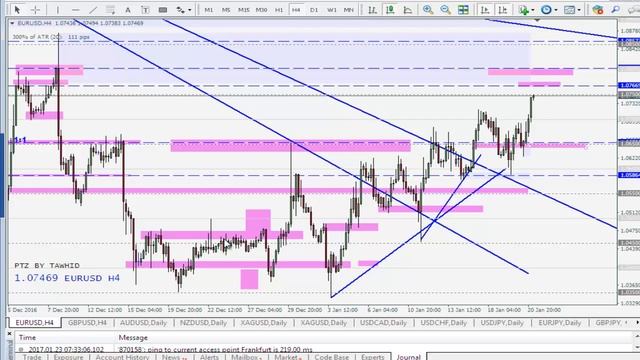Viewport: 640px width, 360px height.
Task: Open the templates dropdown
Action: coord(571,9)
